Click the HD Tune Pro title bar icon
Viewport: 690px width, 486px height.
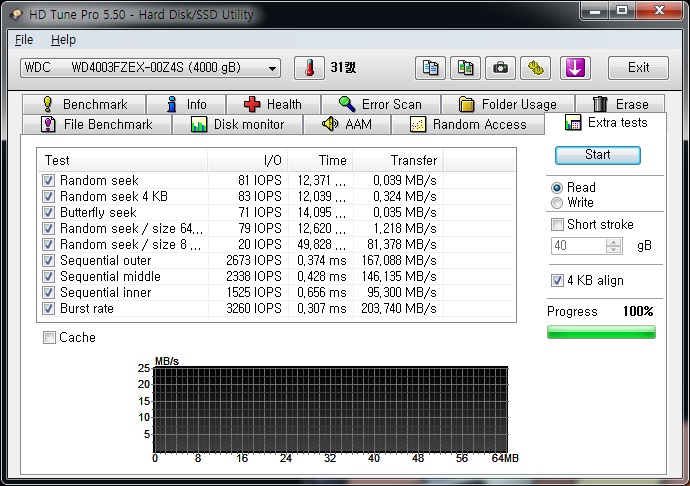[x=17, y=15]
